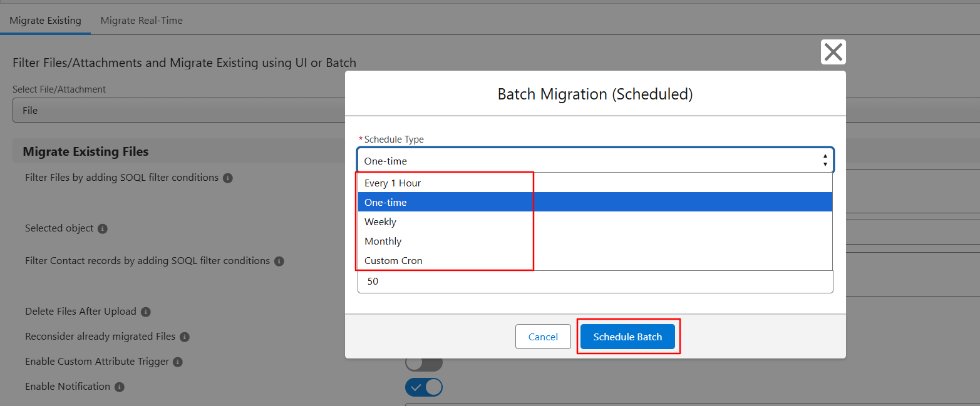Pick Weekly from the schedule list

pos(595,221)
